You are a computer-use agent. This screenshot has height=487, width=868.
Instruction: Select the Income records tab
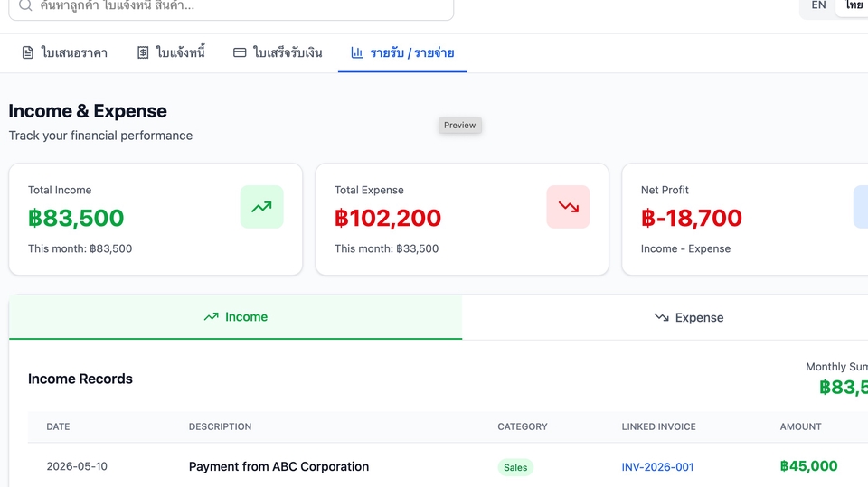236,317
